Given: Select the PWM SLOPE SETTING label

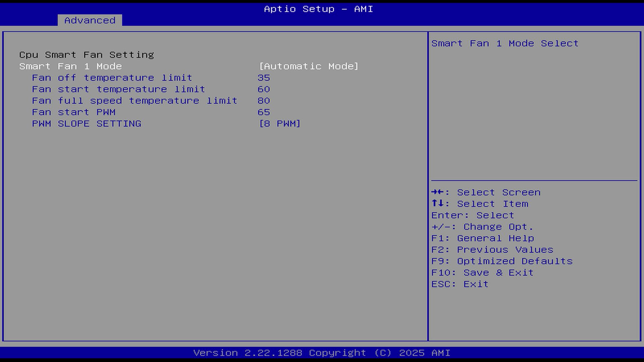Looking at the screenshot, I should coord(87,124).
